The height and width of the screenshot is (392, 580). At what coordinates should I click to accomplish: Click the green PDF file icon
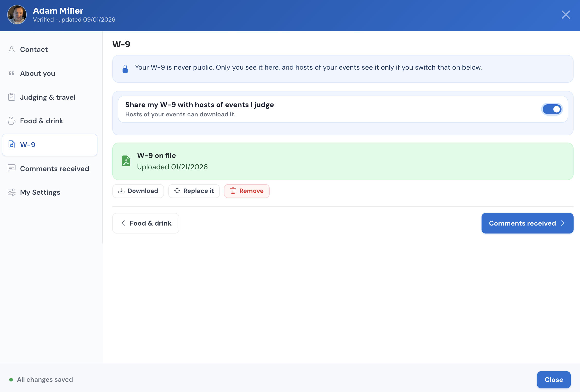point(126,161)
